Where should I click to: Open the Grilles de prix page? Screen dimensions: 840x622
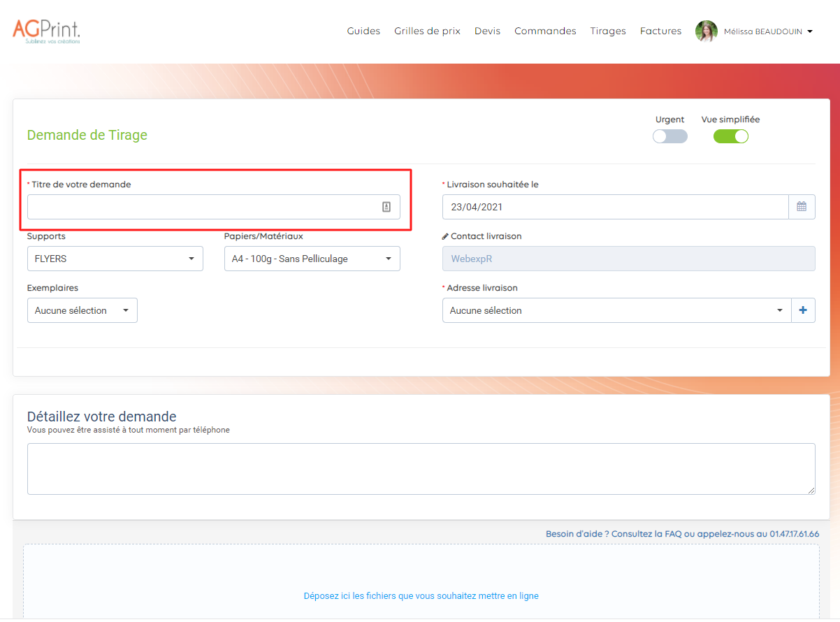tap(427, 31)
